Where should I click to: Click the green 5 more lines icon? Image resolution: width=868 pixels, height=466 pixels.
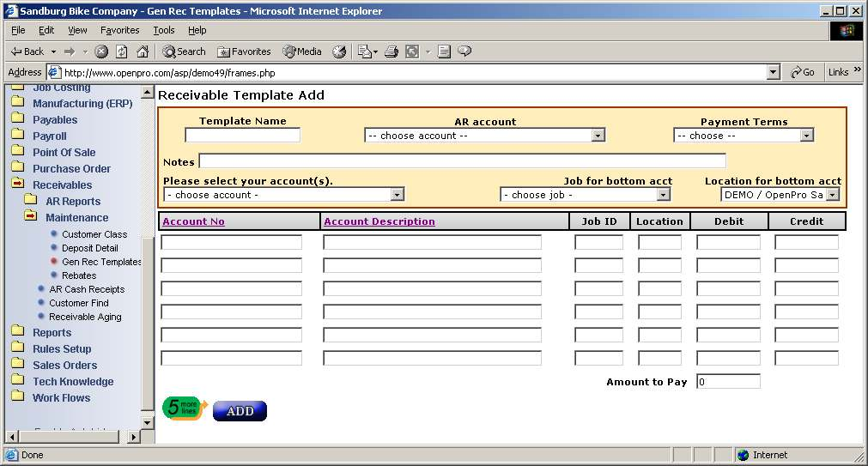tap(184, 409)
